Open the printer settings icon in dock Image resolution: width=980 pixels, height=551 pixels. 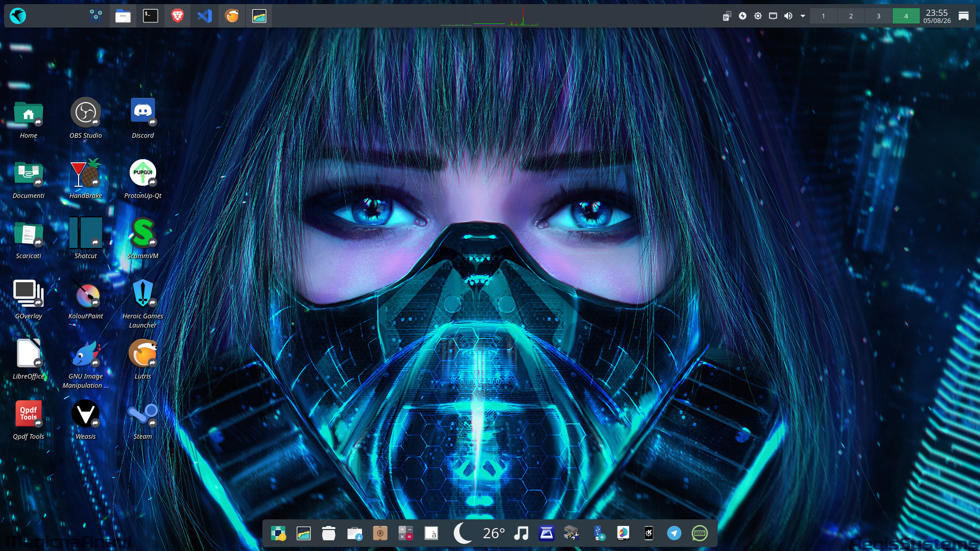tap(572, 533)
